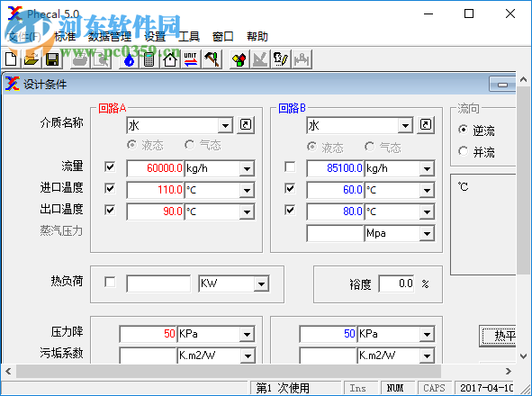Open the 帮助 menu

pyautogui.click(x=257, y=36)
